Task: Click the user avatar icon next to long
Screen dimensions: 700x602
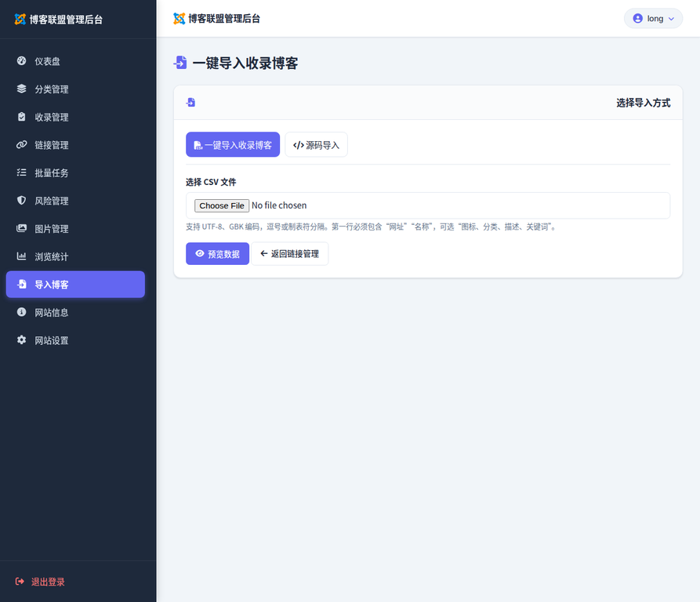Action: point(638,18)
